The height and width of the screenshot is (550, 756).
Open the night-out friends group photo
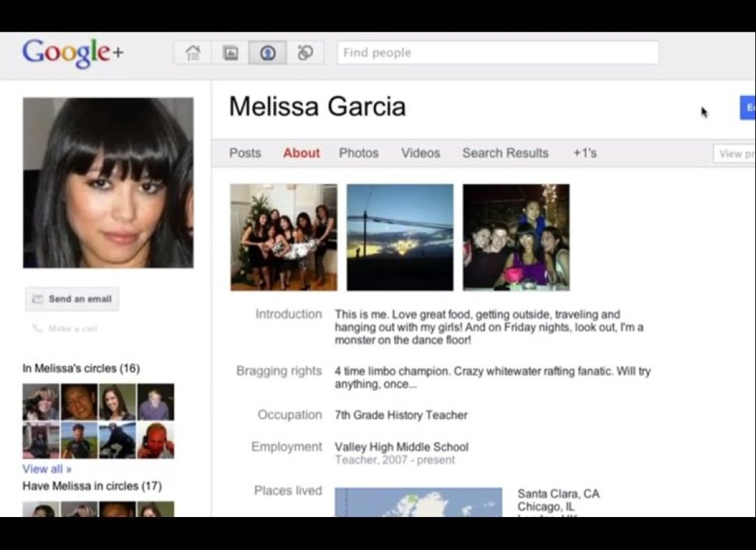click(x=517, y=238)
